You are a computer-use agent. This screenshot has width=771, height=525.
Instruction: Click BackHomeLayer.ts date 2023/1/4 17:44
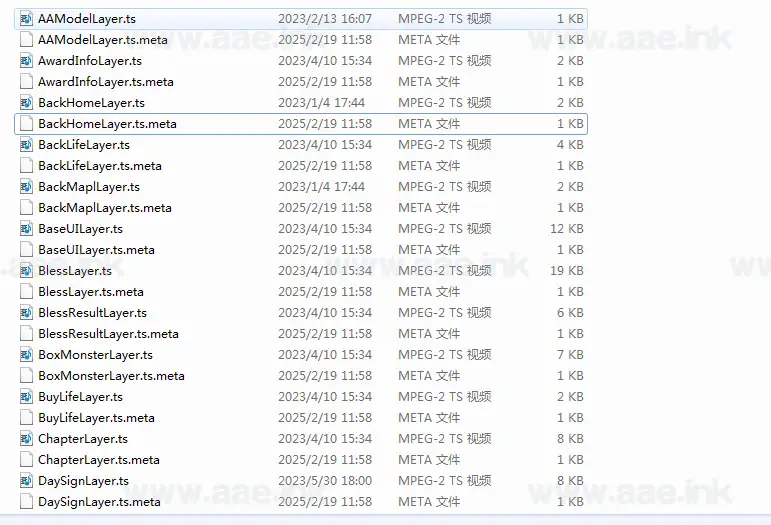click(x=322, y=103)
